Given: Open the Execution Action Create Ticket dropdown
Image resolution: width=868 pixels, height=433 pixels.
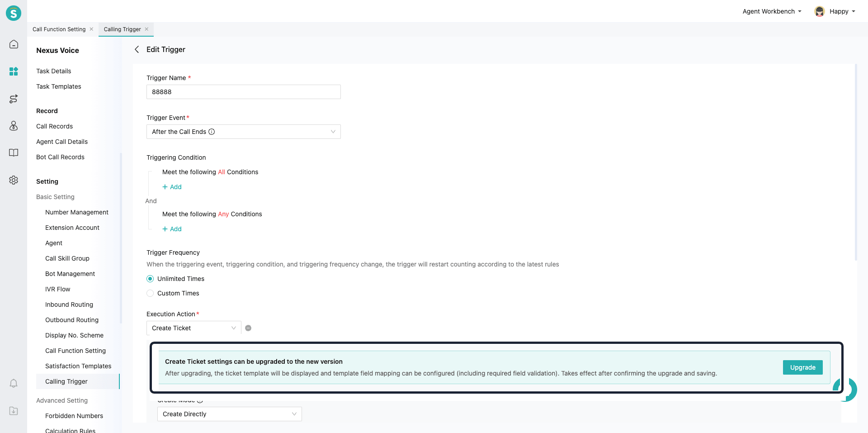Looking at the screenshot, I should tap(193, 328).
